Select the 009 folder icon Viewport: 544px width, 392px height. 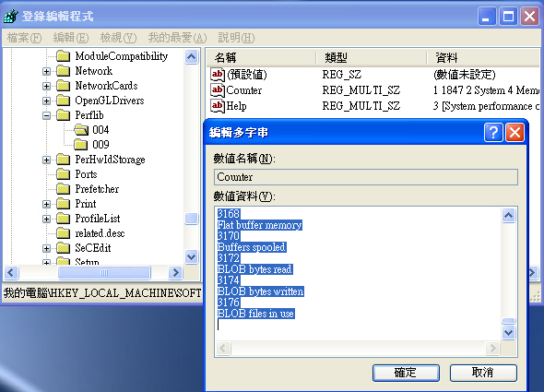click(80, 145)
